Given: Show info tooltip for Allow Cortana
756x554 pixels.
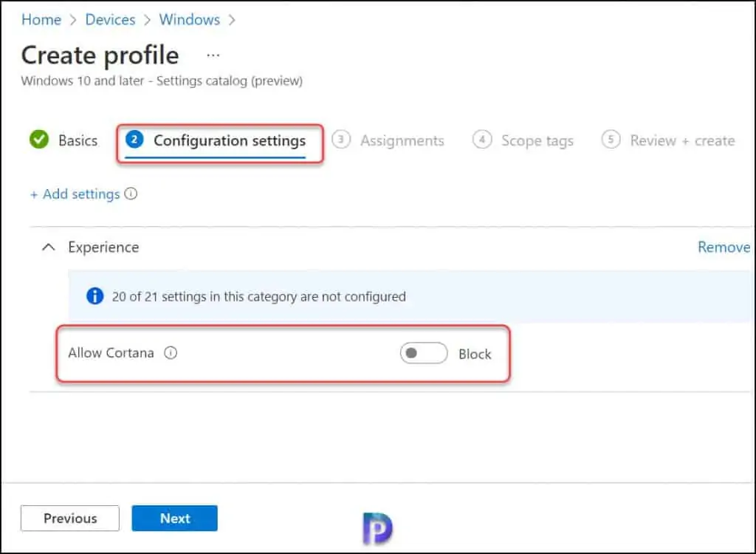Looking at the screenshot, I should (x=171, y=353).
